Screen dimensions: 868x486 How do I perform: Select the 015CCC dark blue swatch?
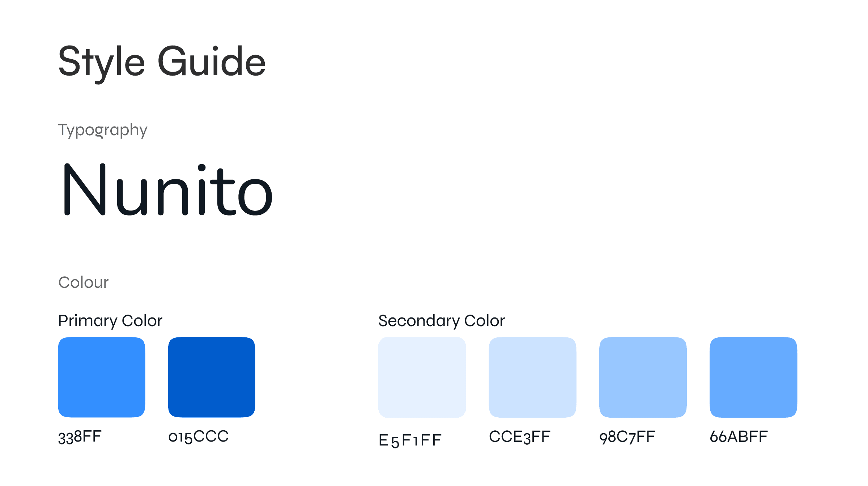pyautogui.click(x=212, y=377)
